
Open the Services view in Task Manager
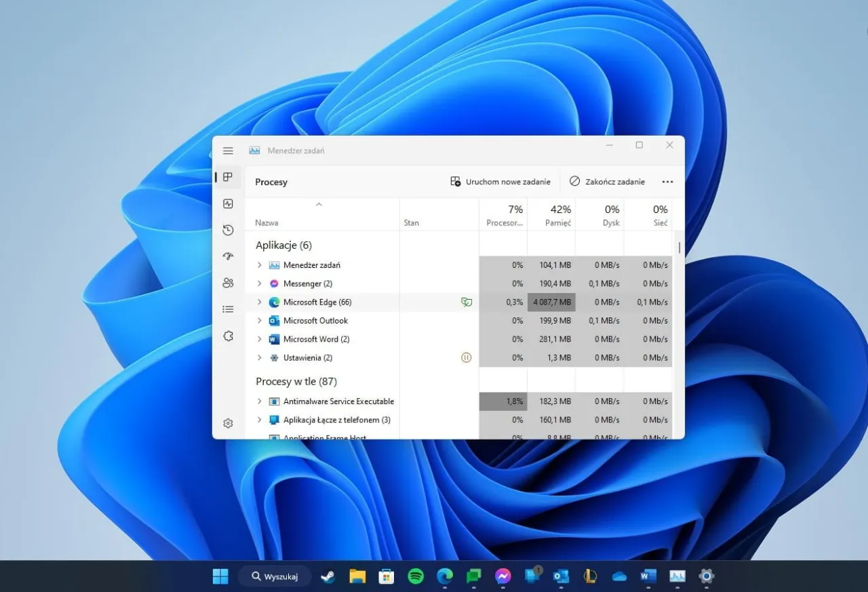point(228,335)
